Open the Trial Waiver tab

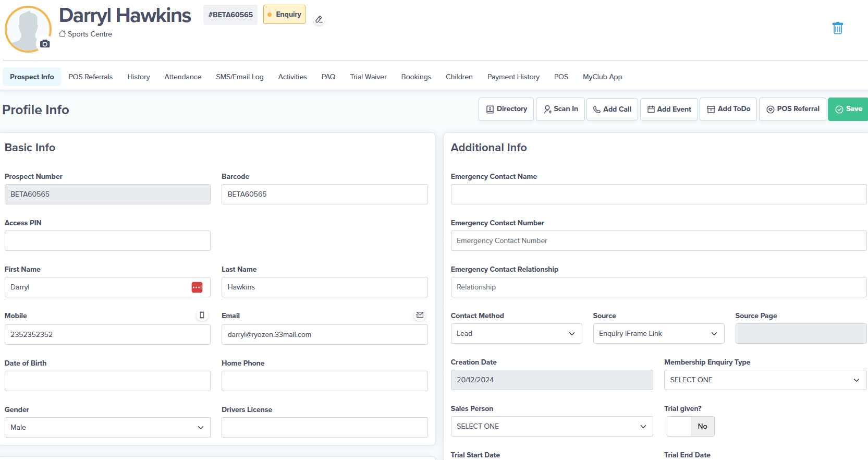point(369,77)
